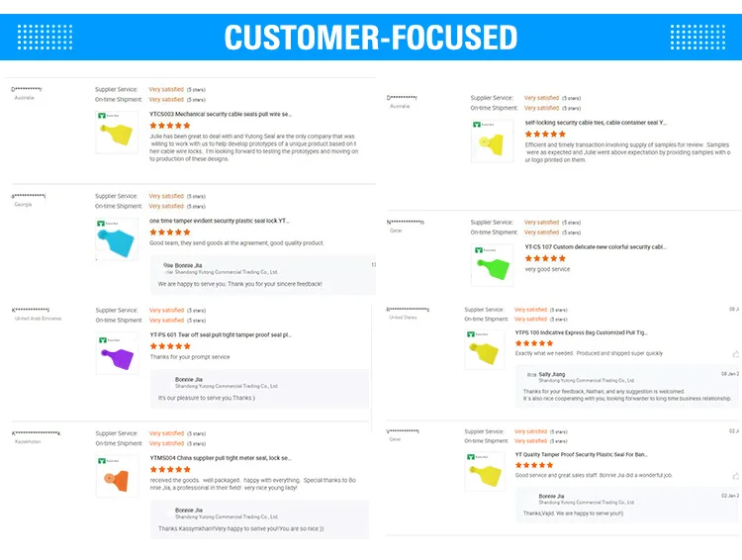Click the CUSTOMER-FOCUSED banner heading
742x560 pixels.
pyautogui.click(x=371, y=38)
